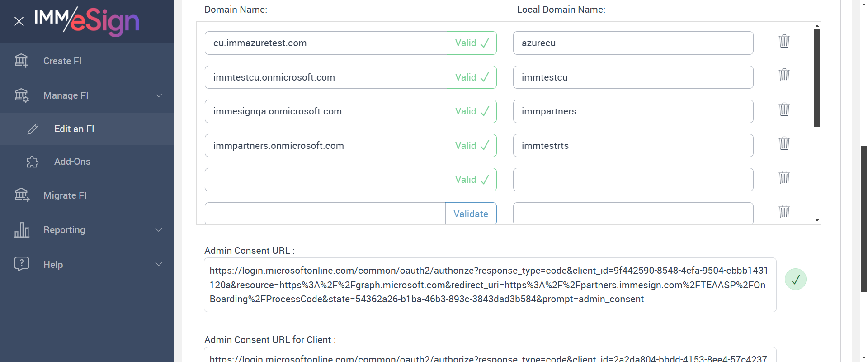This screenshot has width=868, height=362.
Task: Expand the Reporting menu chevron
Action: tap(159, 230)
